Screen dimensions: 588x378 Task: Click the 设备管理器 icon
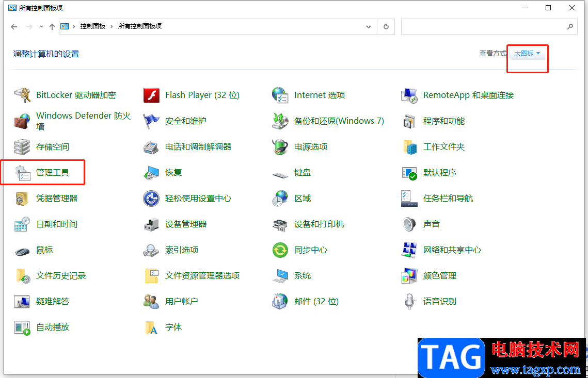[x=151, y=224]
